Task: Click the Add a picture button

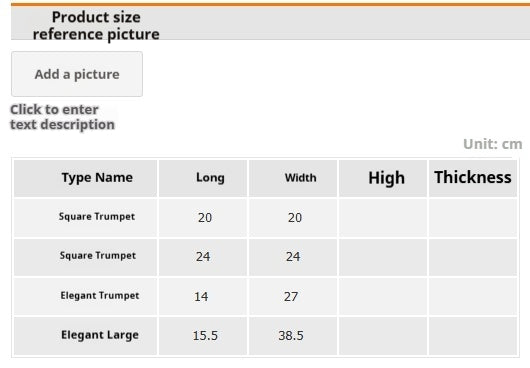Action: click(x=77, y=74)
